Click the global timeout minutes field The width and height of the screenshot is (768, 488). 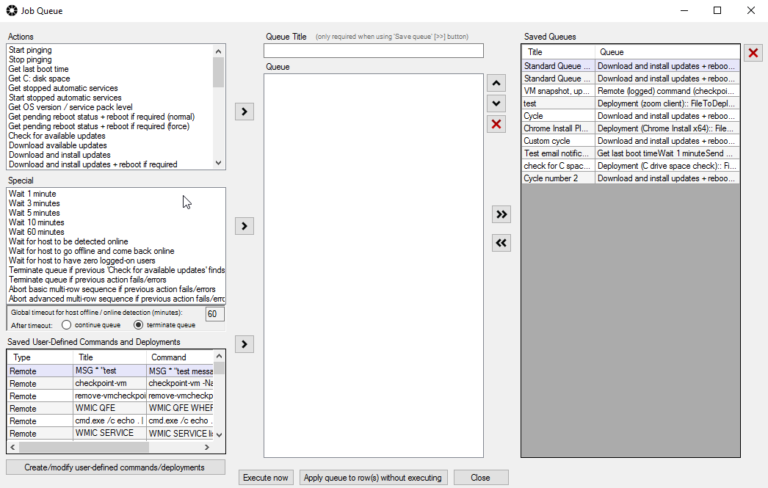tap(214, 313)
